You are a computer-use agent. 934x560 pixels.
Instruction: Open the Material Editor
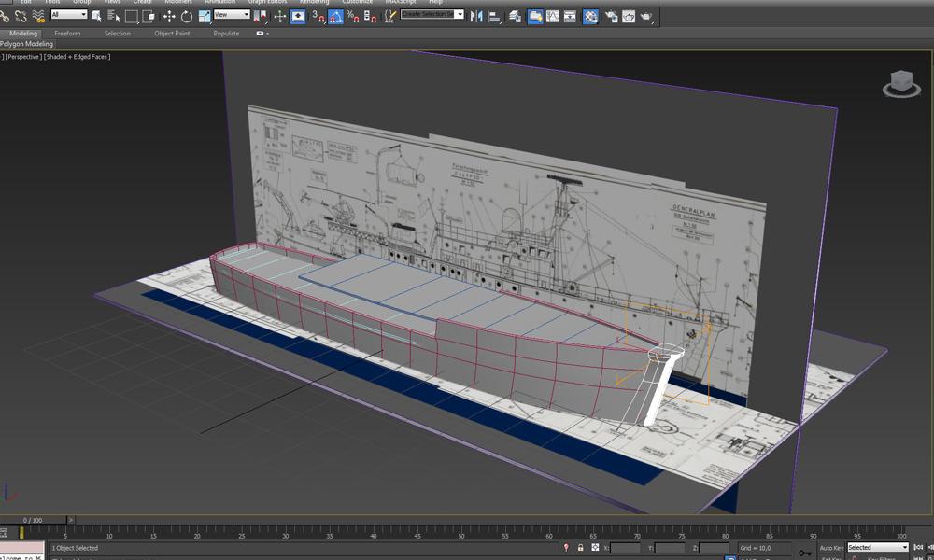[x=592, y=15]
